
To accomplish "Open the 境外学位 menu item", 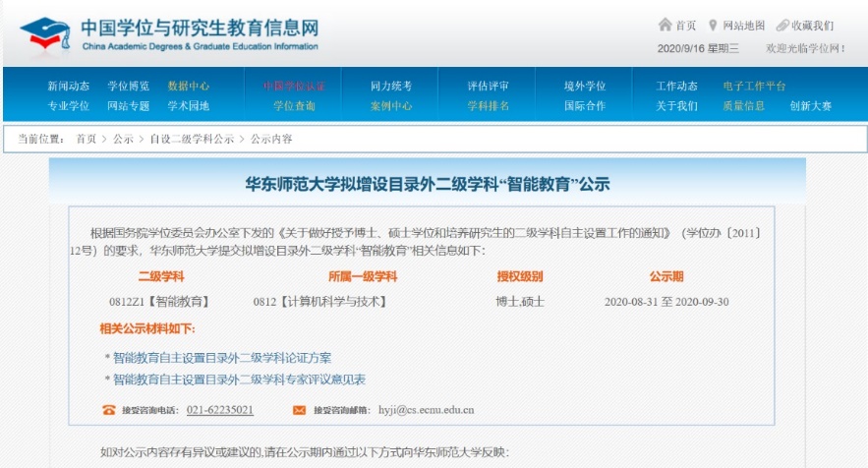I will tap(585, 86).
